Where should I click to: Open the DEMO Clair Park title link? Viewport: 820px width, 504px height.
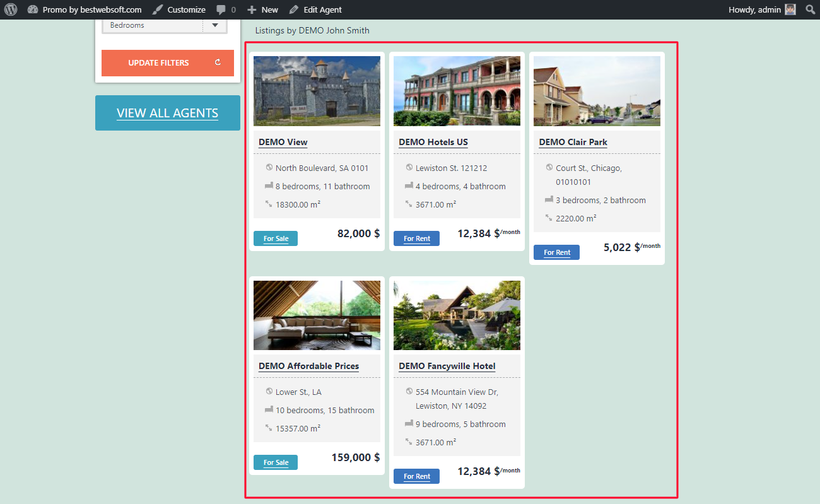(x=573, y=142)
